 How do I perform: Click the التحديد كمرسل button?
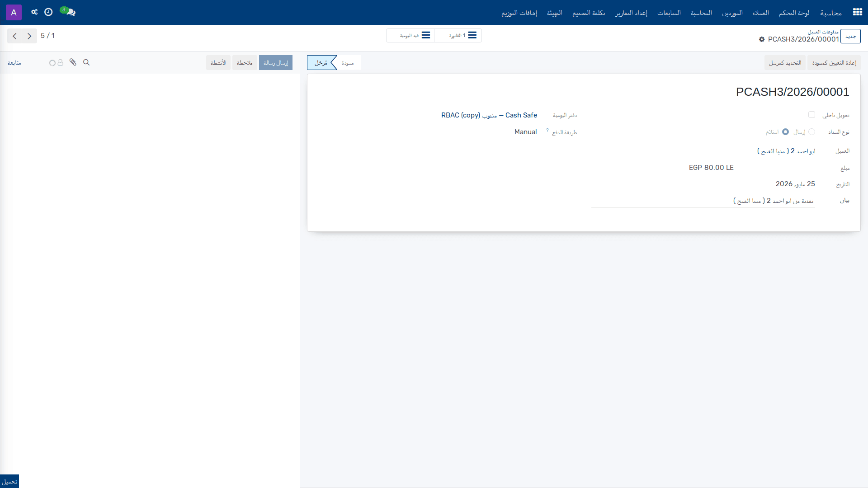pos(785,63)
